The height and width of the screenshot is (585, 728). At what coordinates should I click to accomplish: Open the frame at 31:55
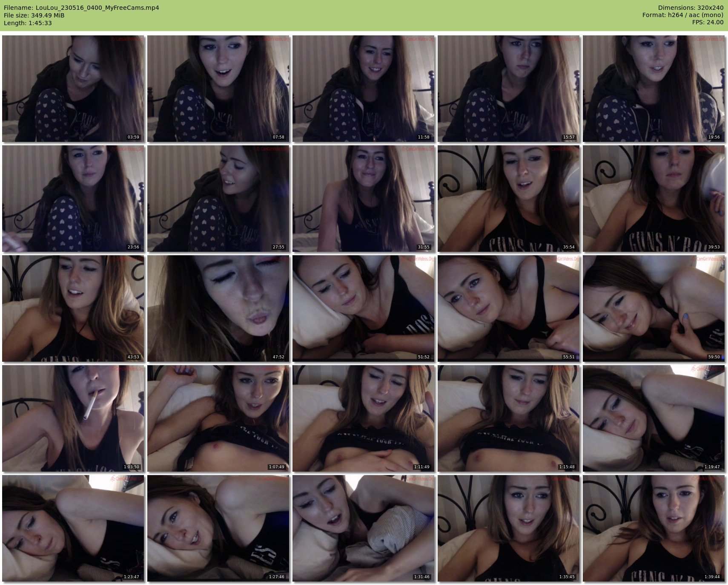coord(363,199)
